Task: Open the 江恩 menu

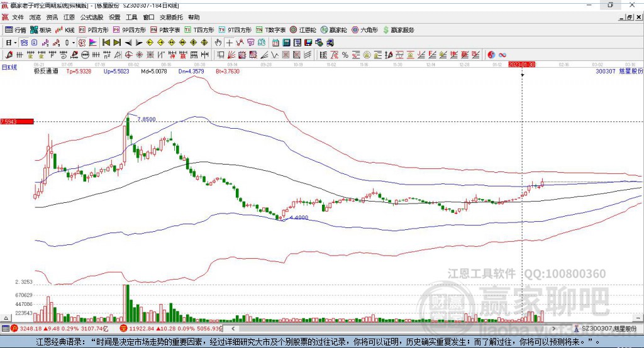Action: (69, 18)
